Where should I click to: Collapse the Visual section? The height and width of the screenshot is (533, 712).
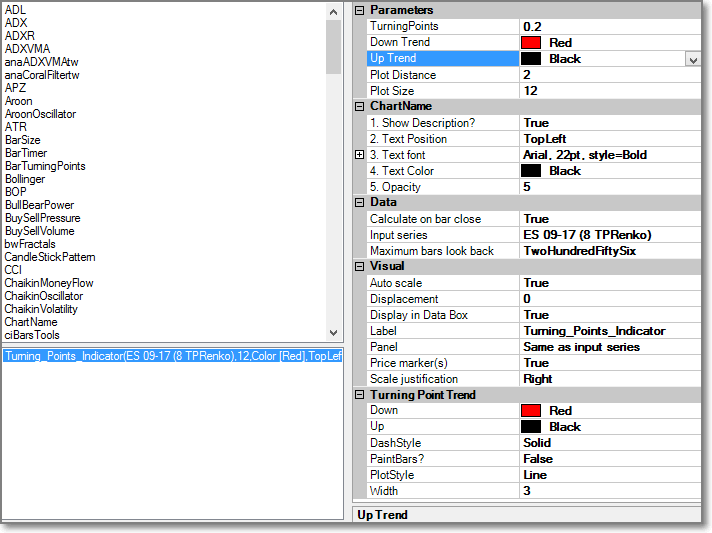pyautogui.click(x=360, y=267)
